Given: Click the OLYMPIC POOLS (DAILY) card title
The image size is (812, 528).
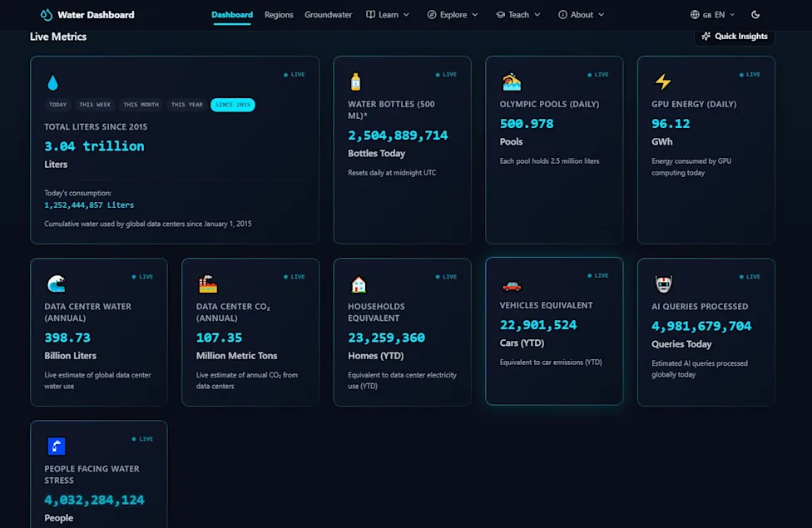Looking at the screenshot, I should tap(549, 104).
